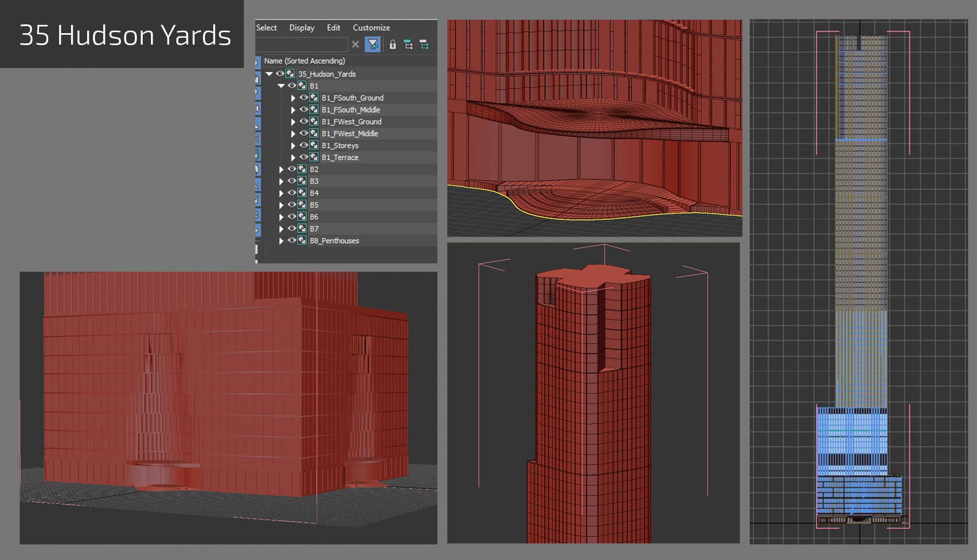
Task: Expand the B8_Penthouses group
Action: (281, 241)
